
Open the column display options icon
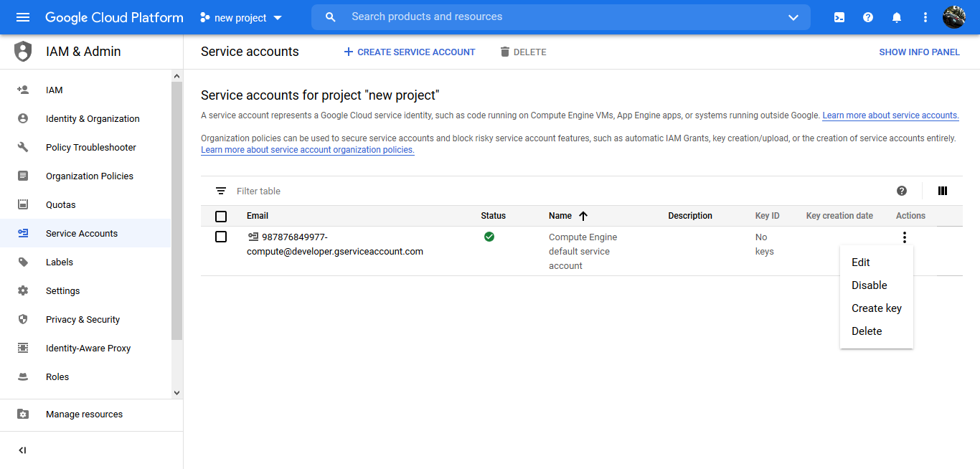(943, 191)
